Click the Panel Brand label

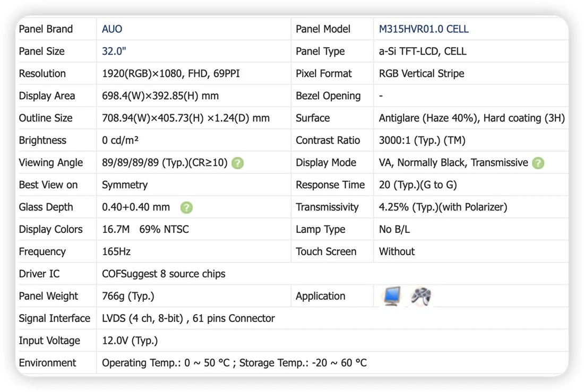click(x=46, y=29)
